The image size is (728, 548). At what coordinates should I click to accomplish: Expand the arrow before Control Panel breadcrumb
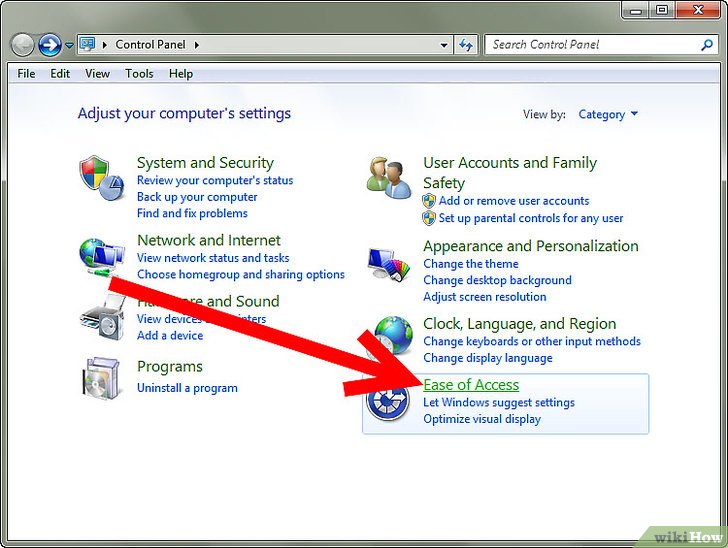[x=104, y=45]
